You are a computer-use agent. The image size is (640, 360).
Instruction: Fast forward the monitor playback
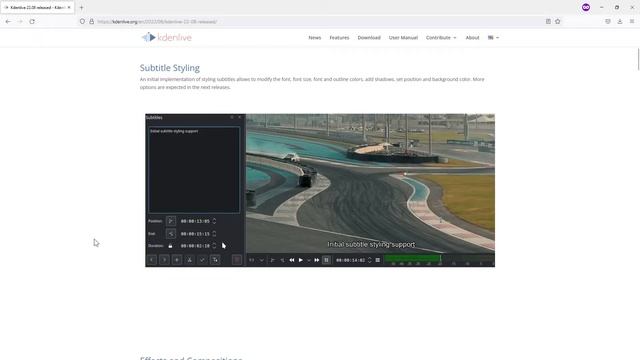(x=317, y=260)
